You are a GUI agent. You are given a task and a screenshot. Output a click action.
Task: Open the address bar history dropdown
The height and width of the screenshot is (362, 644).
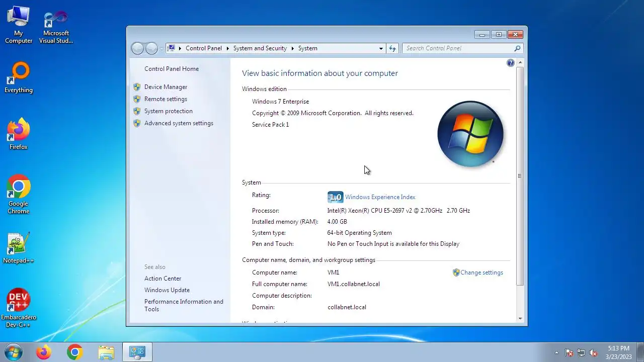click(x=381, y=48)
